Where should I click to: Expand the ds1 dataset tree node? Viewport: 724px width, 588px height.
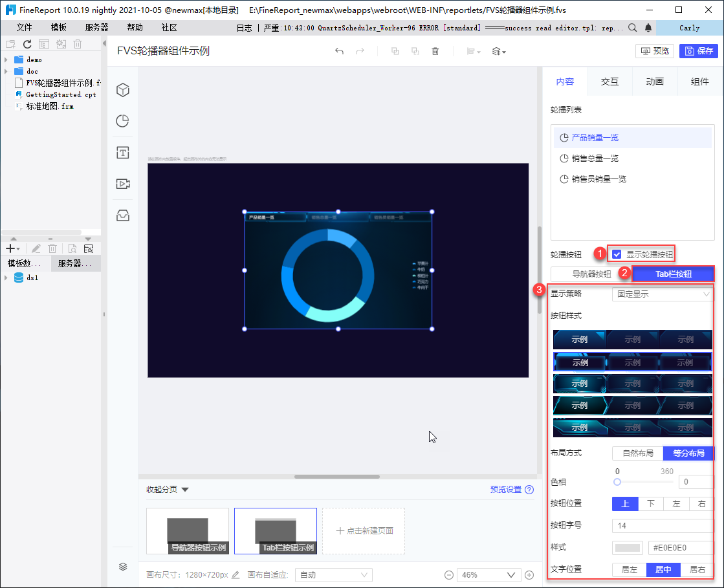(6, 278)
